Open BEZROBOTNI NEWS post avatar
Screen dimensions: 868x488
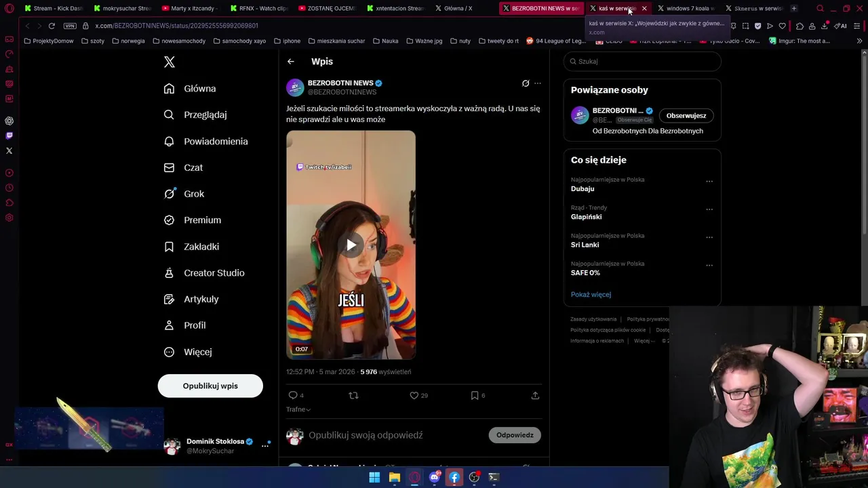(295, 87)
